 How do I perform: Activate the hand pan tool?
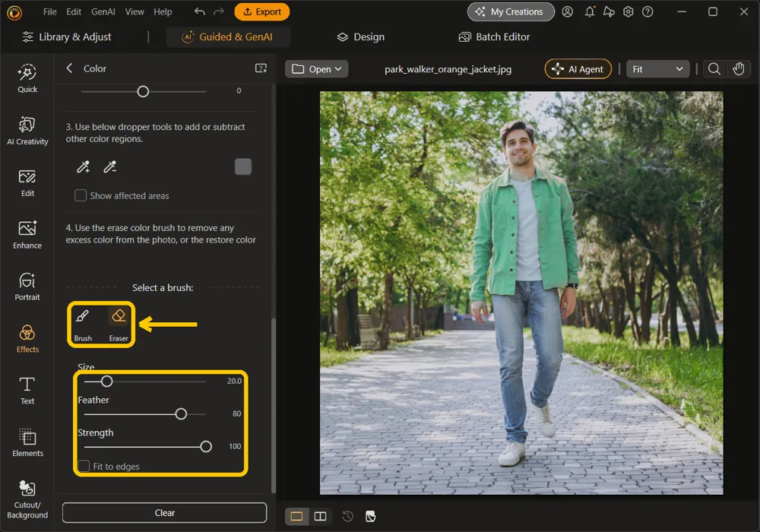pyautogui.click(x=738, y=69)
